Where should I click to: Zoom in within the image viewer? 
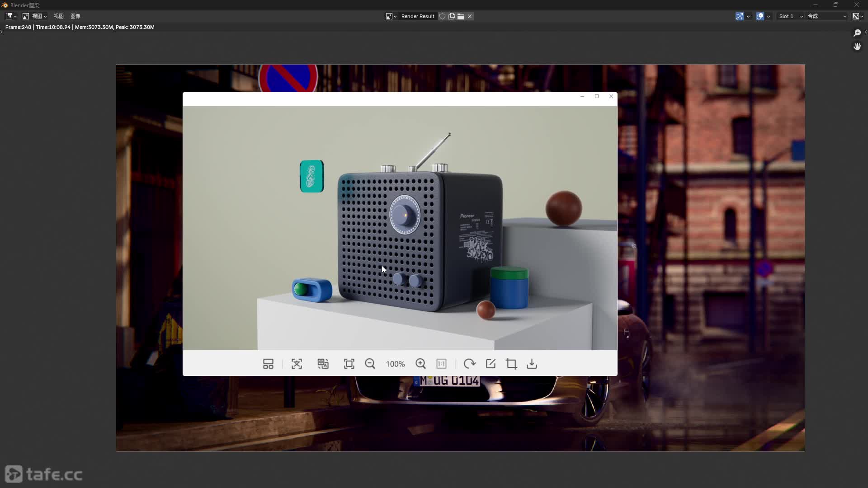[x=420, y=364]
